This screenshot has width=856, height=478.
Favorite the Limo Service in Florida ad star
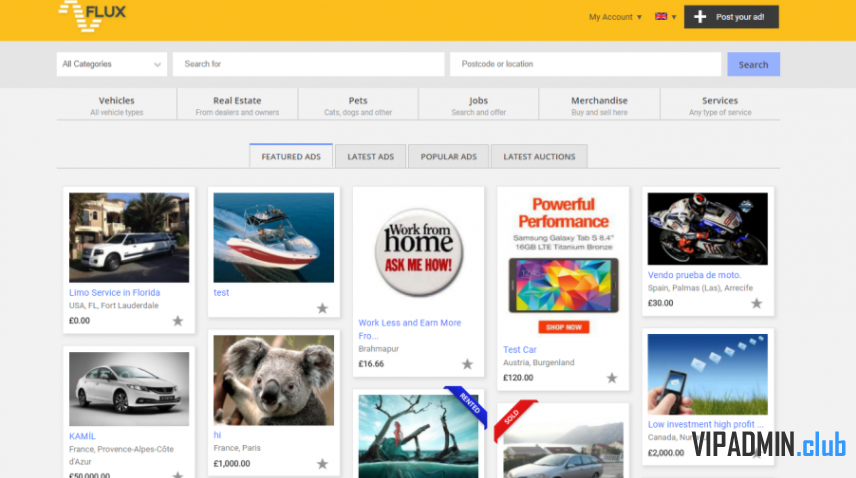[178, 321]
